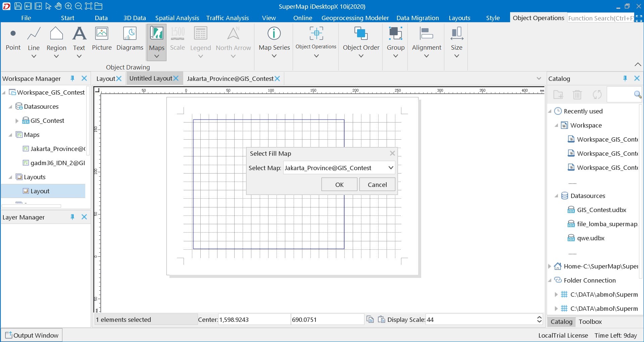Open the Select Map dropdown
The image size is (644, 342).
pos(391,168)
